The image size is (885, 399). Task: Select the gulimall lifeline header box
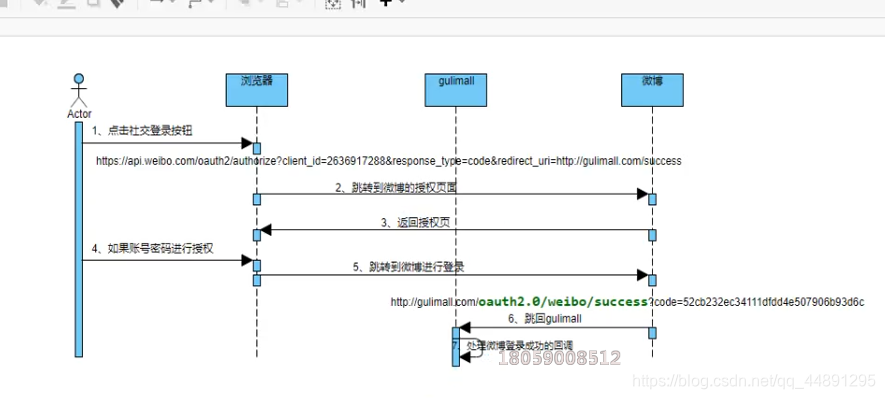(456, 90)
